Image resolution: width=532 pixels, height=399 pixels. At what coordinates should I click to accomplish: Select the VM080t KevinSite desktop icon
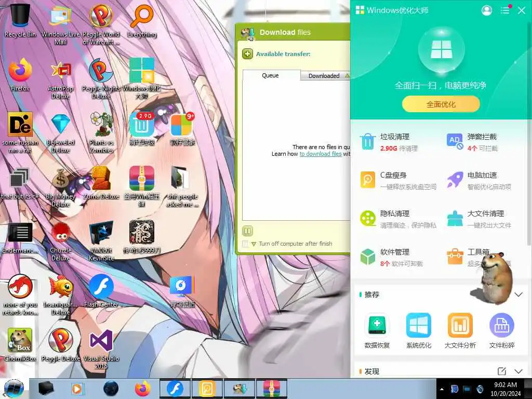tap(101, 241)
